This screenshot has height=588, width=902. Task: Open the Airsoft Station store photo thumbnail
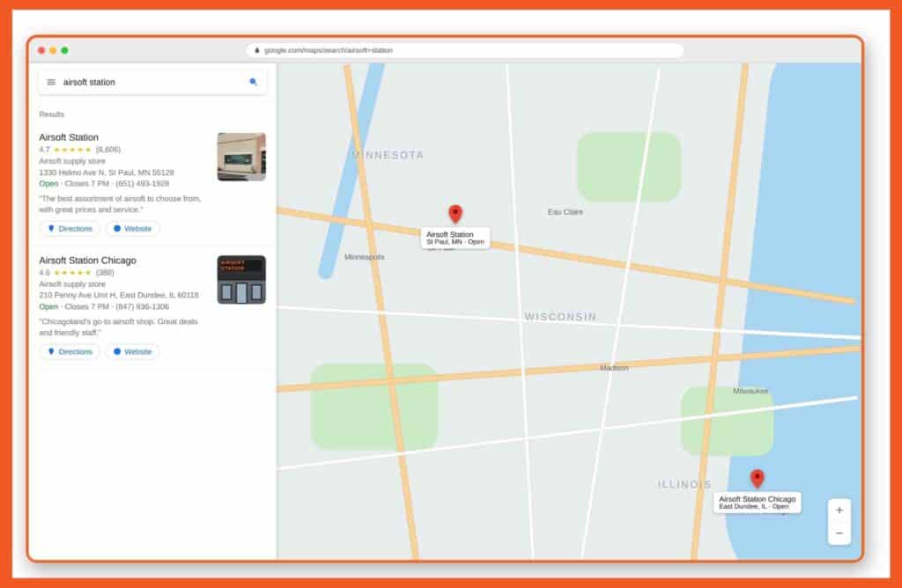point(241,157)
